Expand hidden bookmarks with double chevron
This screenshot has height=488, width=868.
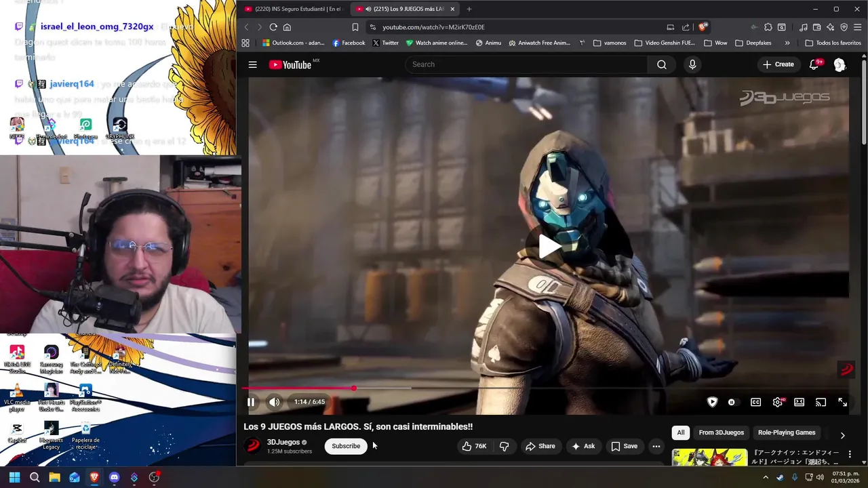pyautogui.click(x=787, y=43)
